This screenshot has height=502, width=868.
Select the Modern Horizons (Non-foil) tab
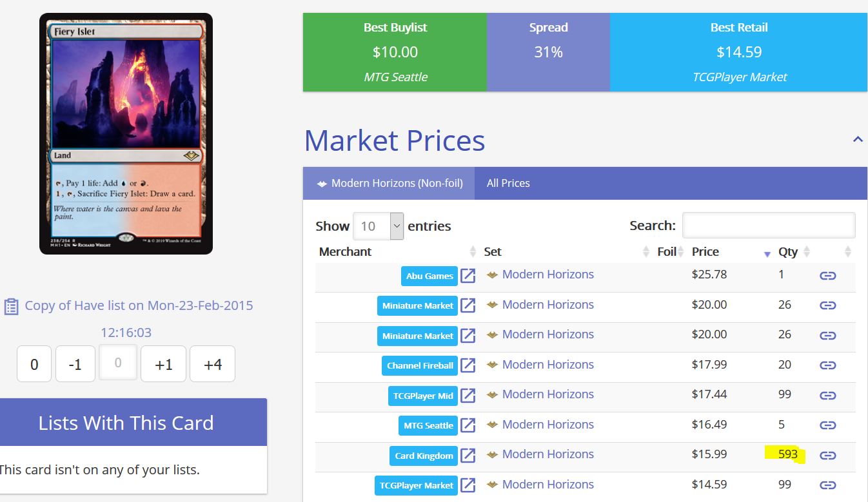(390, 183)
